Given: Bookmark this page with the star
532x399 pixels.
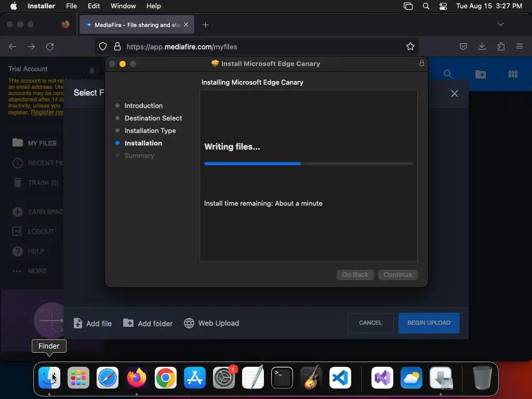Looking at the screenshot, I should tap(410, 46).
